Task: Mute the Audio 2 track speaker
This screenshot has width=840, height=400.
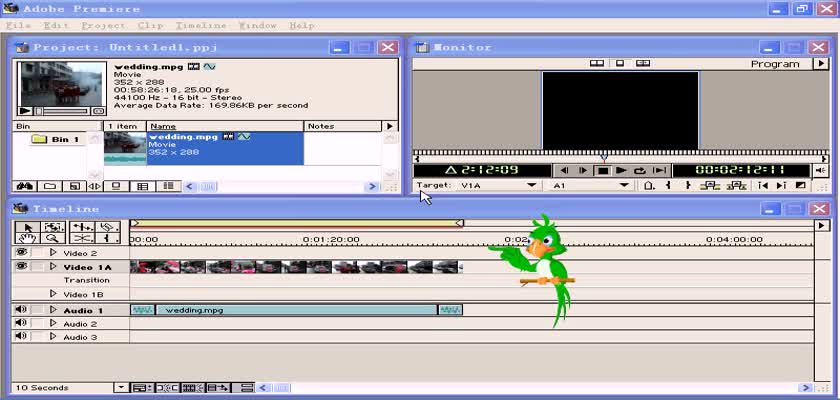Action: (21, 323)
